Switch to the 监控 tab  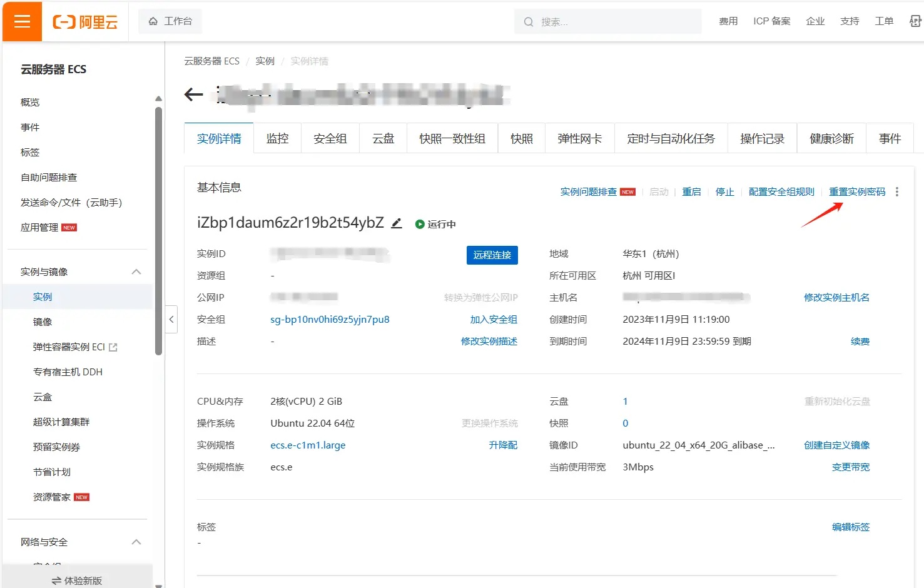pos(277,139)
